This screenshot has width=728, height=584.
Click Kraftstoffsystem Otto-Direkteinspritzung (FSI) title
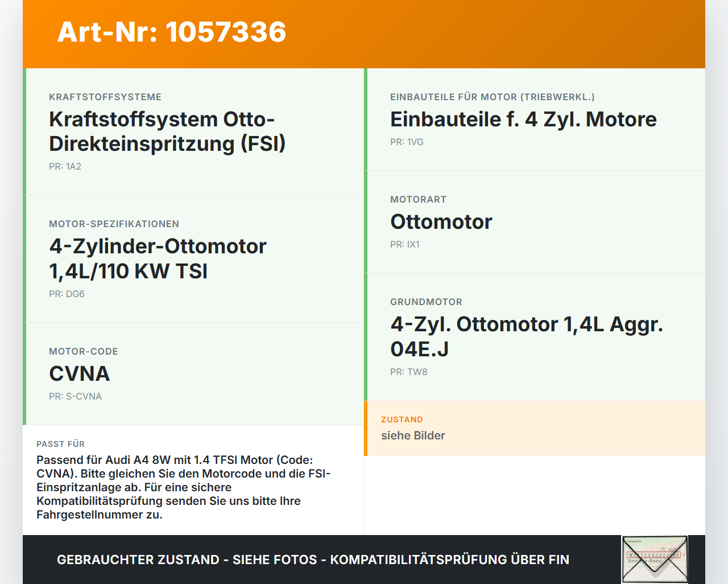pos(167,131)
